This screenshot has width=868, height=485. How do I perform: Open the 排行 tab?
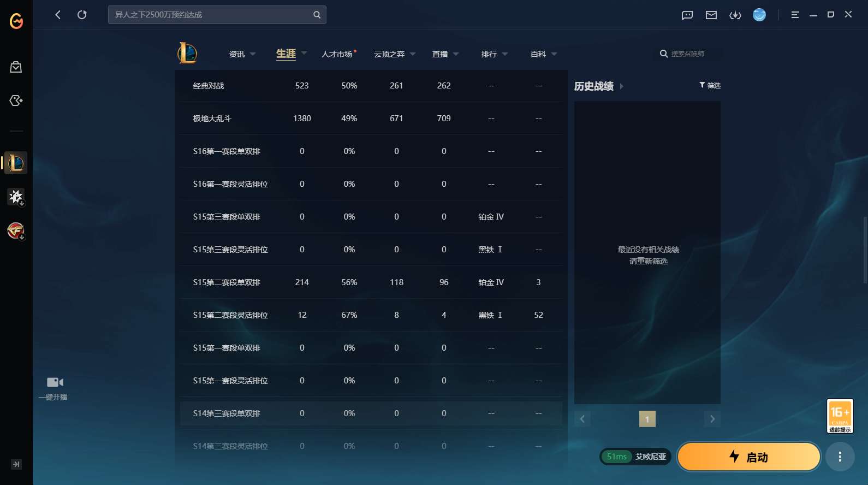tap(489, 54)
